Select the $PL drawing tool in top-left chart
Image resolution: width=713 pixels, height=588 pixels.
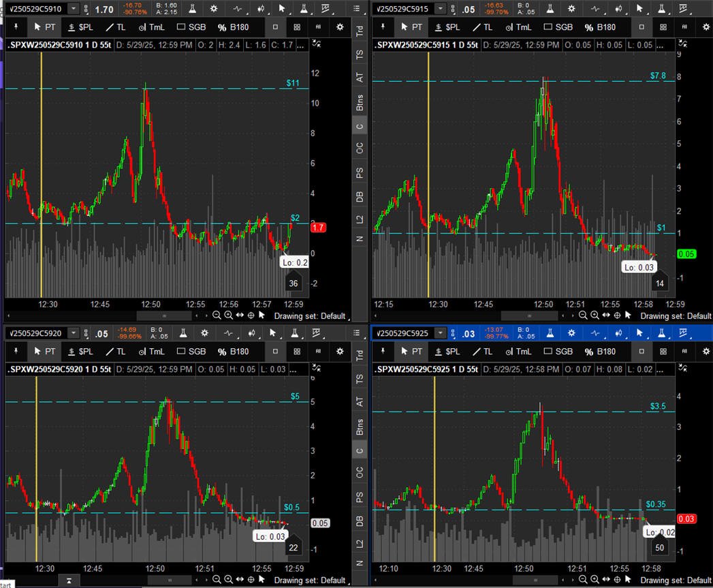pyautogui.click(x=80, y=27)
